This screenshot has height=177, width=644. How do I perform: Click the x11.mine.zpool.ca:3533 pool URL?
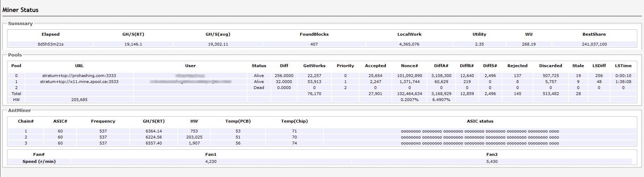tap(79, 82)
